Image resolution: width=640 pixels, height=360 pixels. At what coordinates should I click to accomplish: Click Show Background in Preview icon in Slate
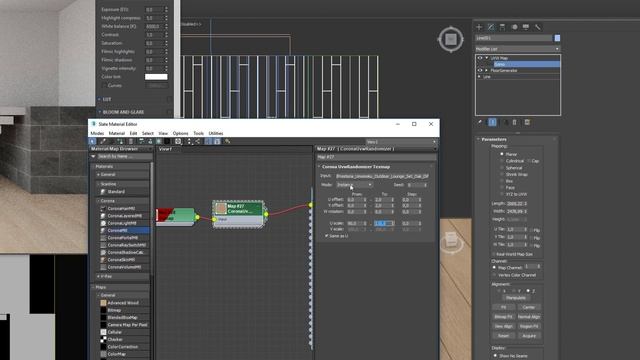click(167, 141)
